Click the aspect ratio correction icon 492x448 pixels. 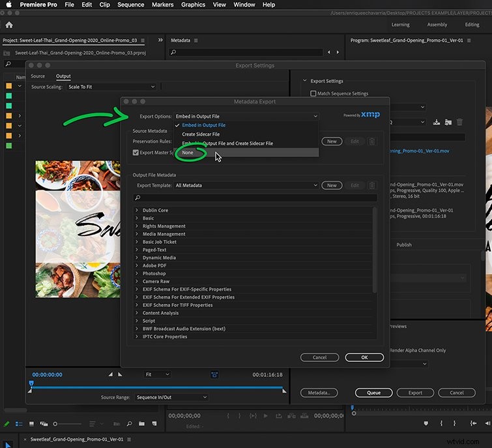tap(214, 374)
